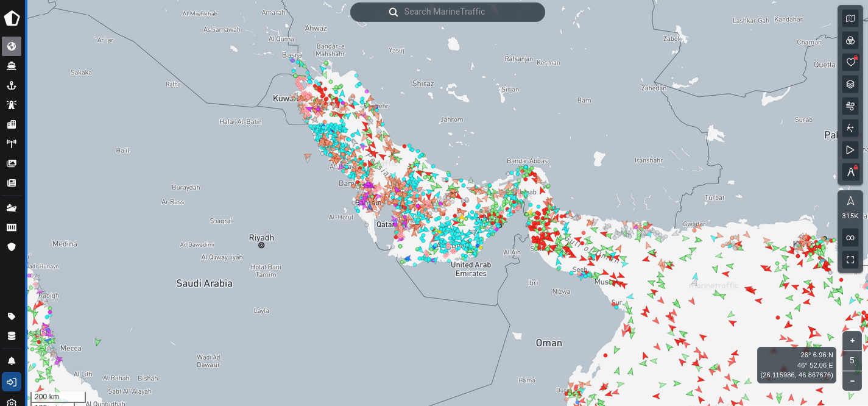Screen dimensions: 868x406
Task: Click the Turbat city label
Action: (x=715, y=198)
